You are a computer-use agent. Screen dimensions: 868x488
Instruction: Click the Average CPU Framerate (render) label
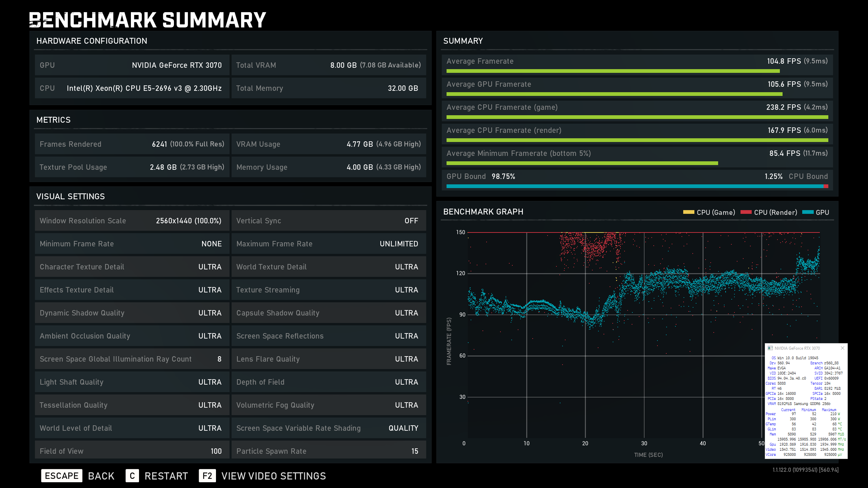[x=504, y=130]
